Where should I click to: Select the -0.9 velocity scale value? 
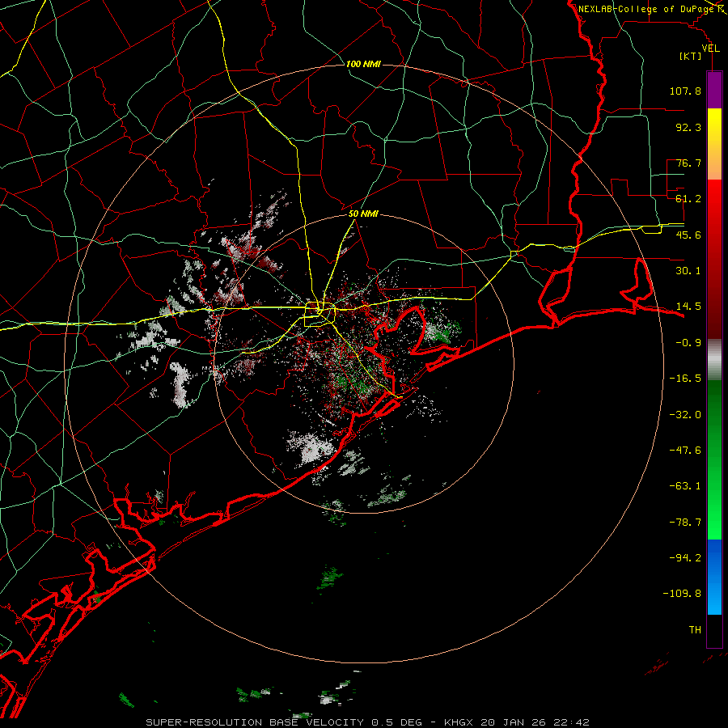click(688, 343)
